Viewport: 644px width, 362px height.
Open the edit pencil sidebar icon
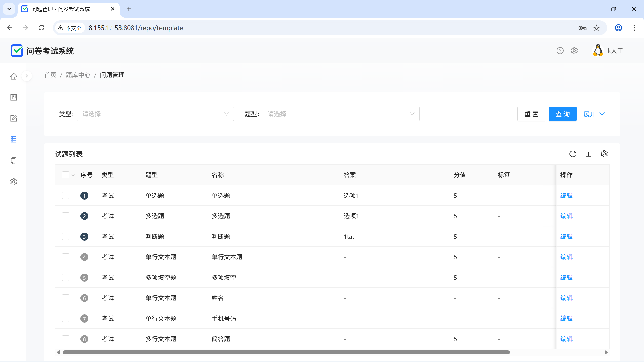(x=14, y=118)
